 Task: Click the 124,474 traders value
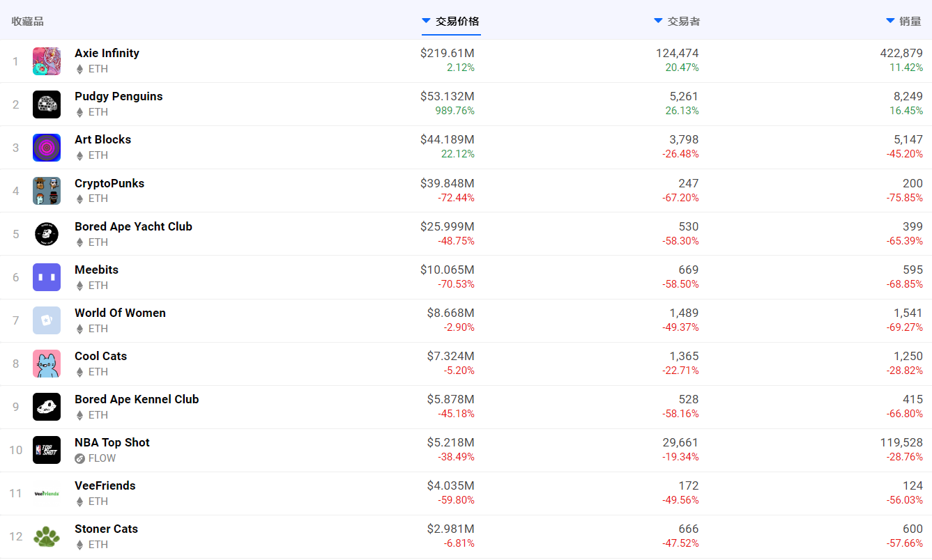677,53
